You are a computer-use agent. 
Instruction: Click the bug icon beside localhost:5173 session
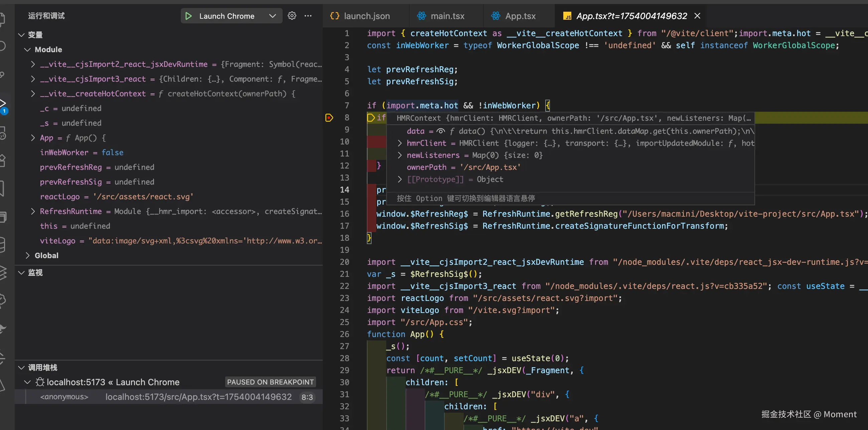coord(40,382)
